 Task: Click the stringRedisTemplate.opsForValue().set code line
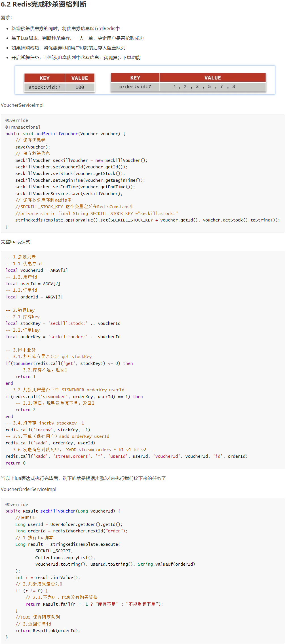pos(147,220)
